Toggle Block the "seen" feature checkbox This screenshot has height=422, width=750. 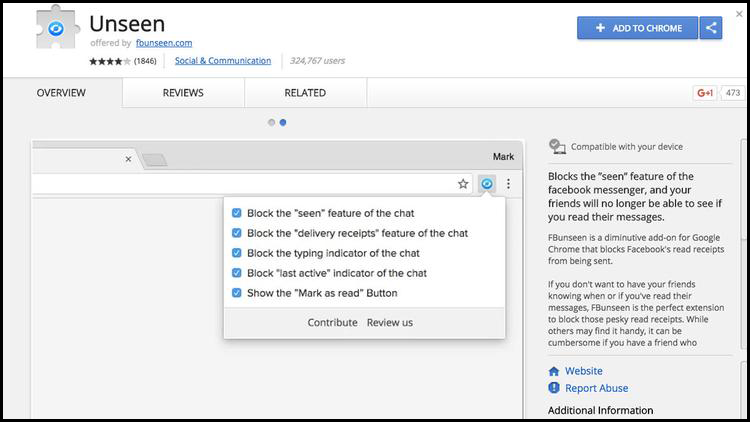click(x=237, y=213)
